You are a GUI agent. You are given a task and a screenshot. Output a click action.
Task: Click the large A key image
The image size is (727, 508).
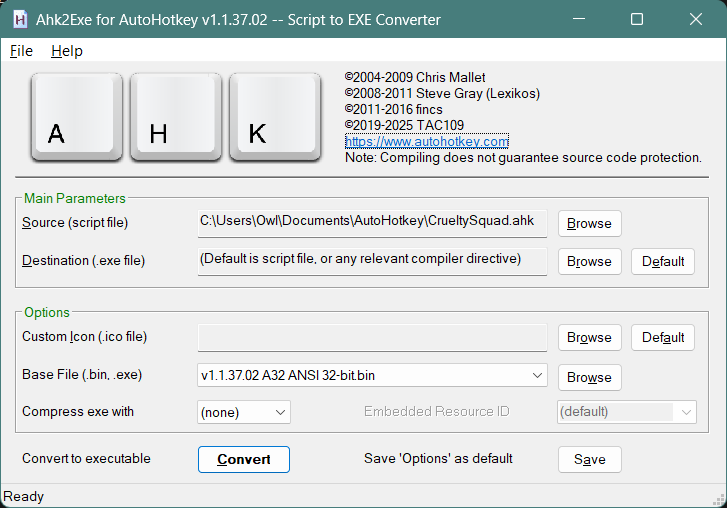76,116
